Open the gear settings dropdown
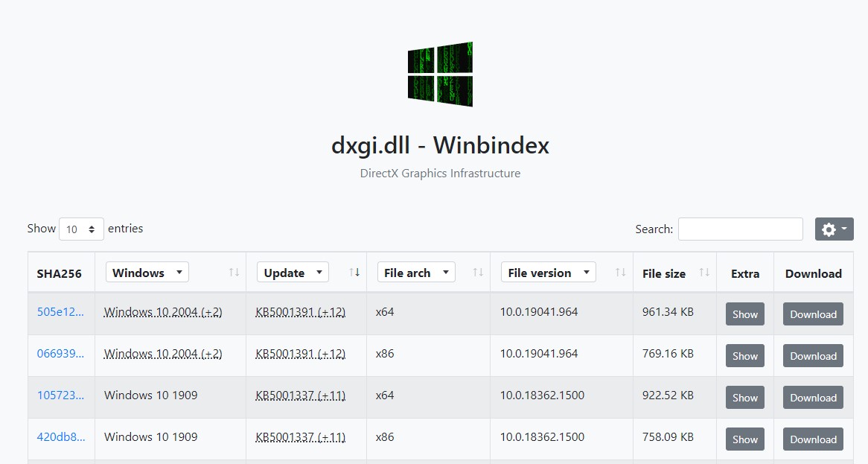Screen dimensions: 868x464 pyautogui.click(x=834, y=229)
